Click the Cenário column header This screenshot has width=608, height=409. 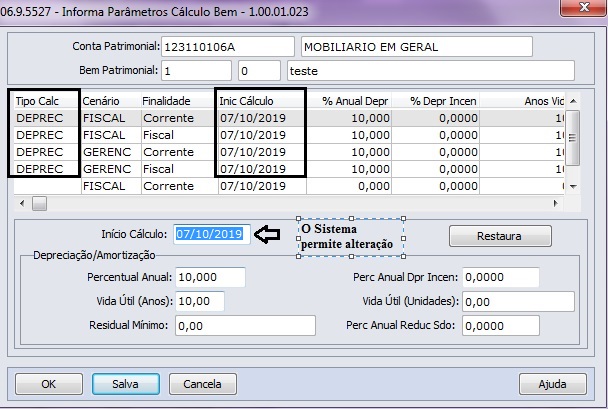coord(111,101)
